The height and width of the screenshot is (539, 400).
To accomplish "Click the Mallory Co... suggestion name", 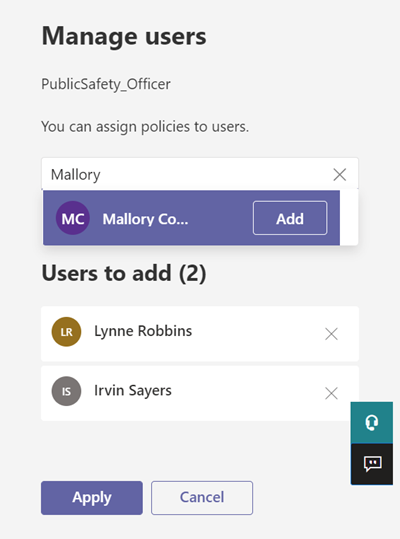I will click(x=145, y=219).
